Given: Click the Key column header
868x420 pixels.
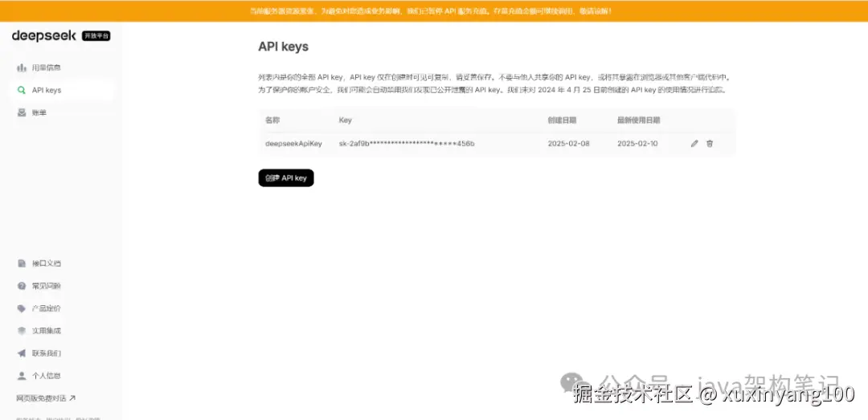Looking at the screenshot, I should click(345, 120).
